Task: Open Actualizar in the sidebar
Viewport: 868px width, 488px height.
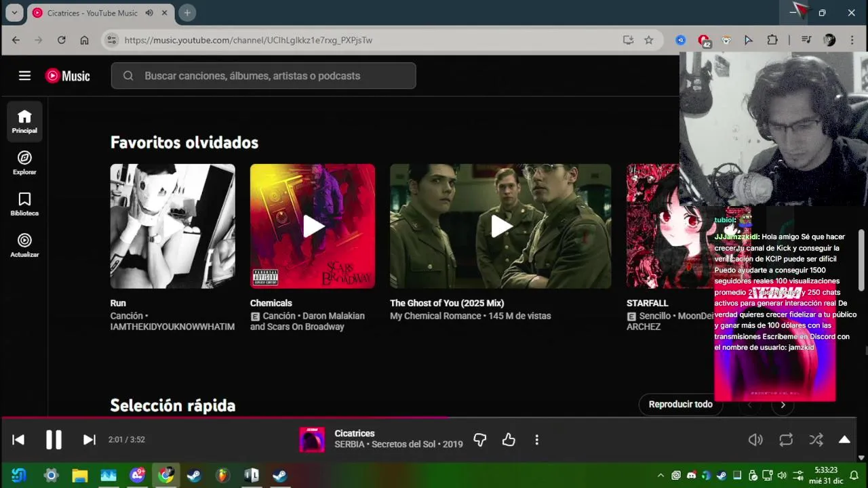Action: click(x=24, y=245)
